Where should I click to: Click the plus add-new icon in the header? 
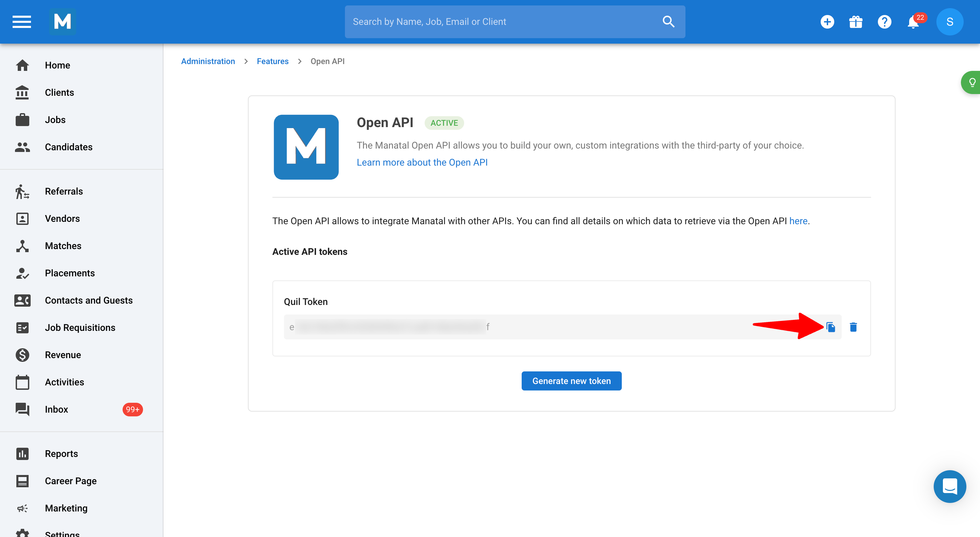(827, 22)
